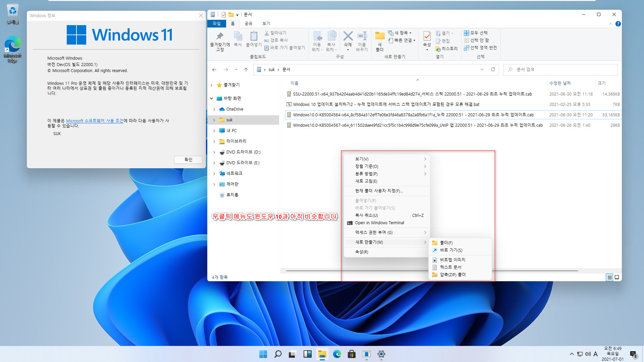644x362 pixels.
Task: Open Settings gear on taskbar
Action: (x=381, y=354)
